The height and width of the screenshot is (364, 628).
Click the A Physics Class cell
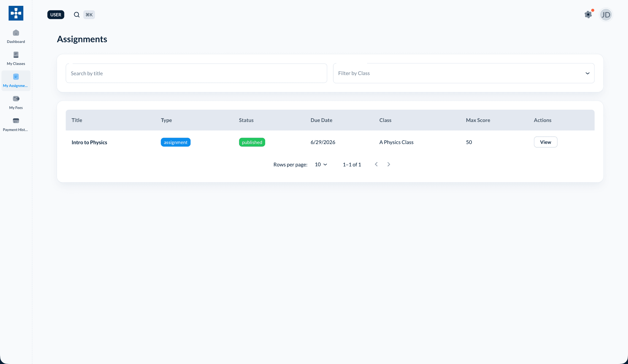[x=396, y=142]
